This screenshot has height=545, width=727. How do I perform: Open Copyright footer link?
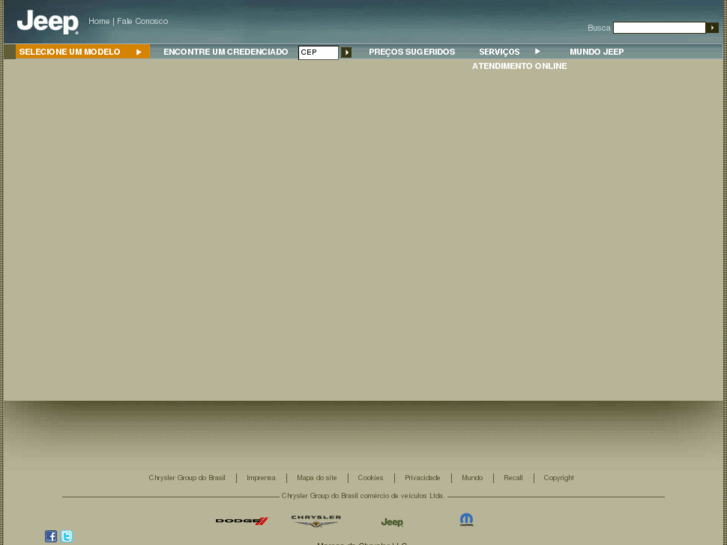pyautogui.click(x=558, y=478)
